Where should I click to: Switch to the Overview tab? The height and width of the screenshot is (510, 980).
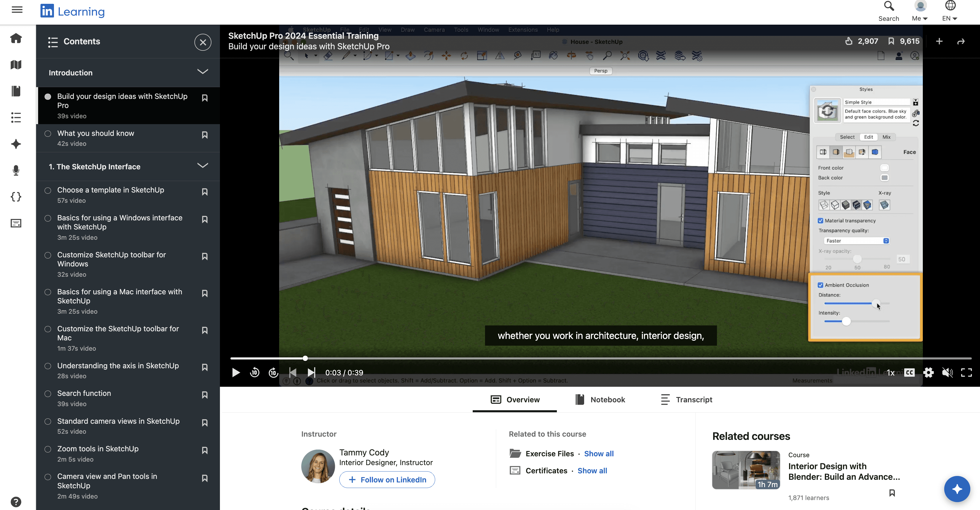(515, 399)
